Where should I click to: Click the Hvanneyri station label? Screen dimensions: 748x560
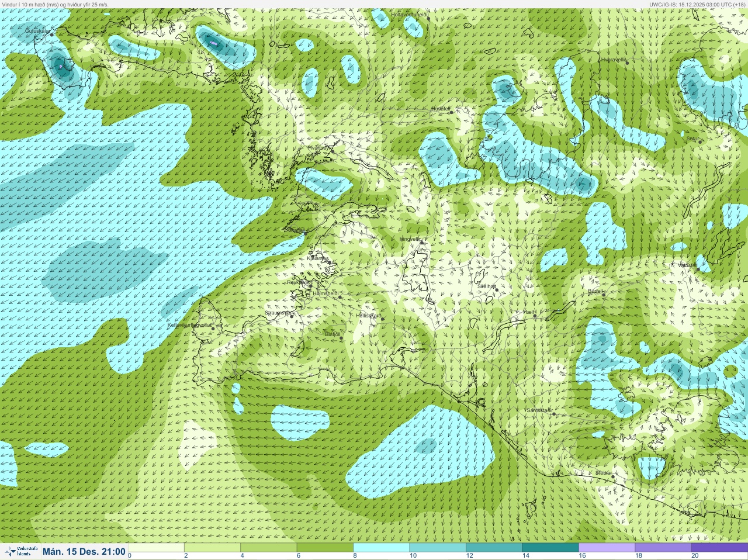(x=319, y=148)
